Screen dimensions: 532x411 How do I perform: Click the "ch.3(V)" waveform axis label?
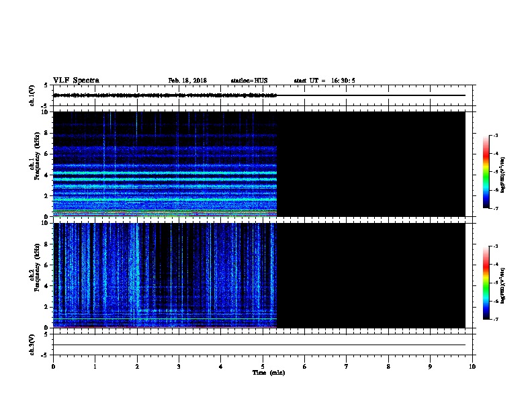point(32,345)
